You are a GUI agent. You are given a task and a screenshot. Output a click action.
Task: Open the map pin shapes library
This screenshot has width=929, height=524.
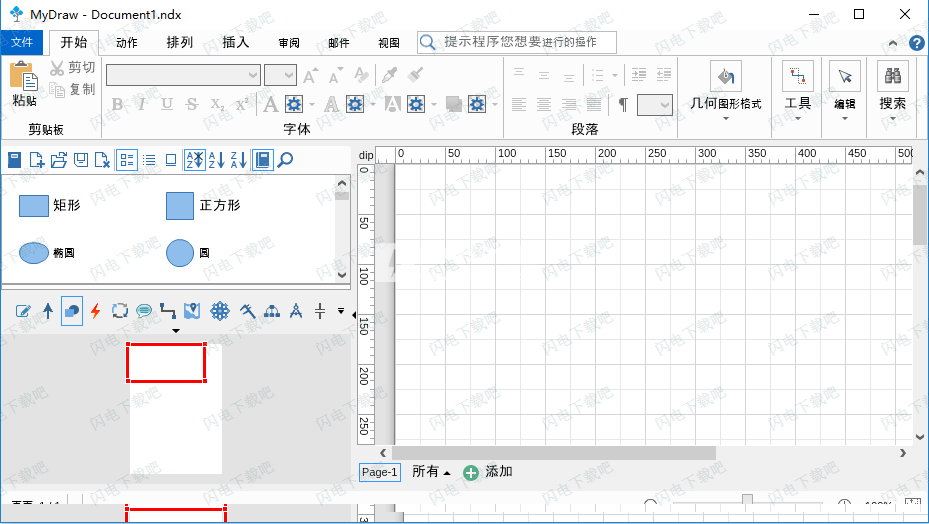click(x=192, y=311)
